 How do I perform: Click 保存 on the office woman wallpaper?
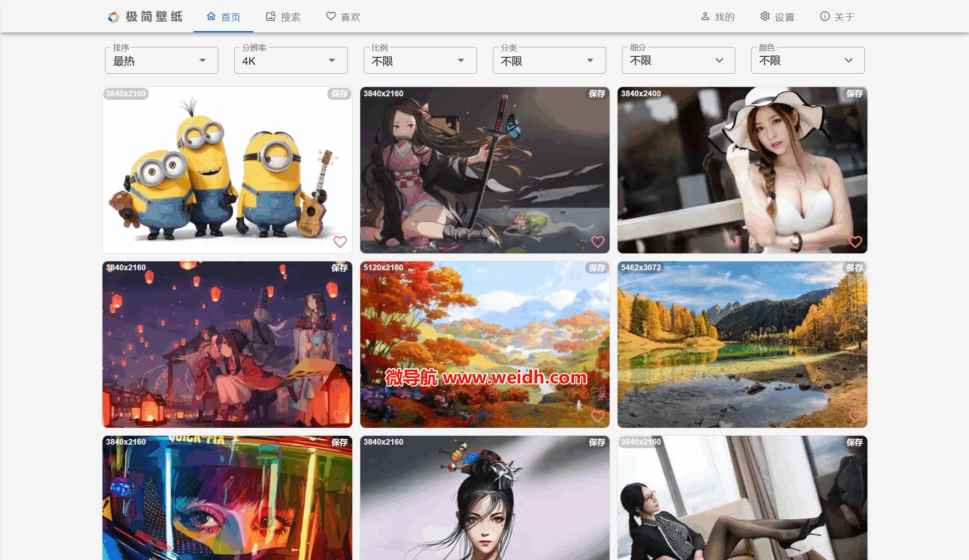[855, 442]
